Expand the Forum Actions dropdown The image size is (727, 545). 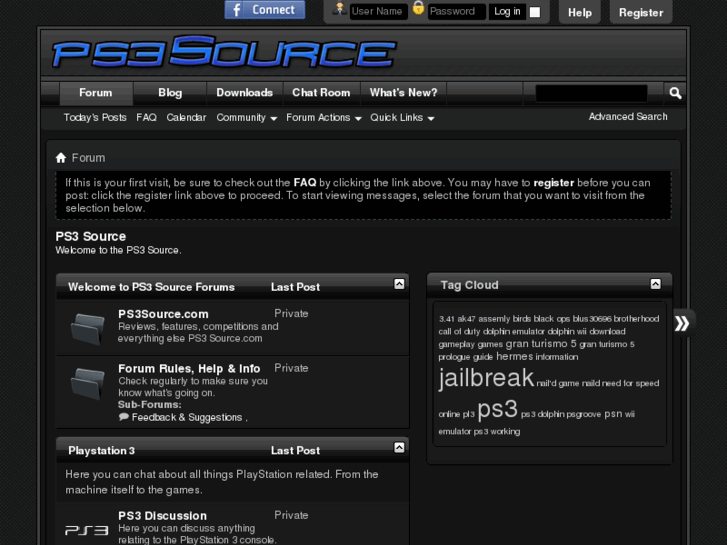323,118
